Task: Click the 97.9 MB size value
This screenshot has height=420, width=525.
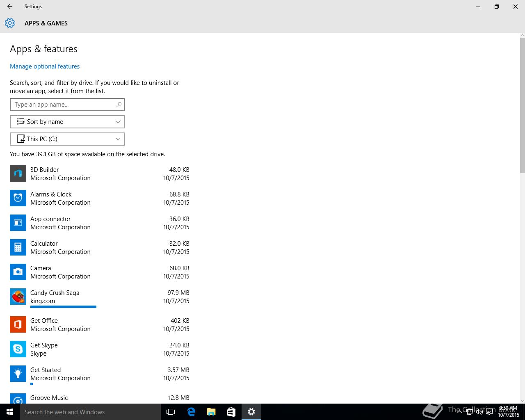Action: [178, 293]
